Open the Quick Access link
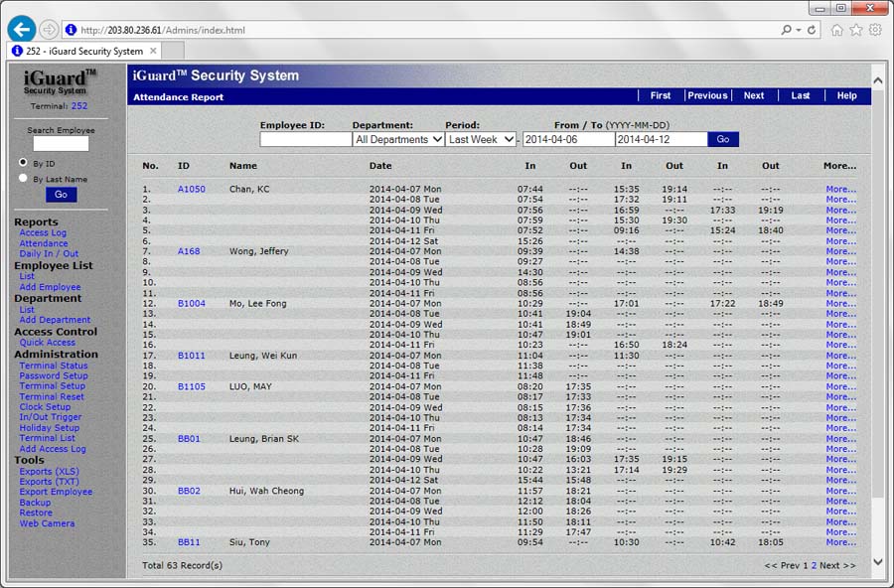 48,343
